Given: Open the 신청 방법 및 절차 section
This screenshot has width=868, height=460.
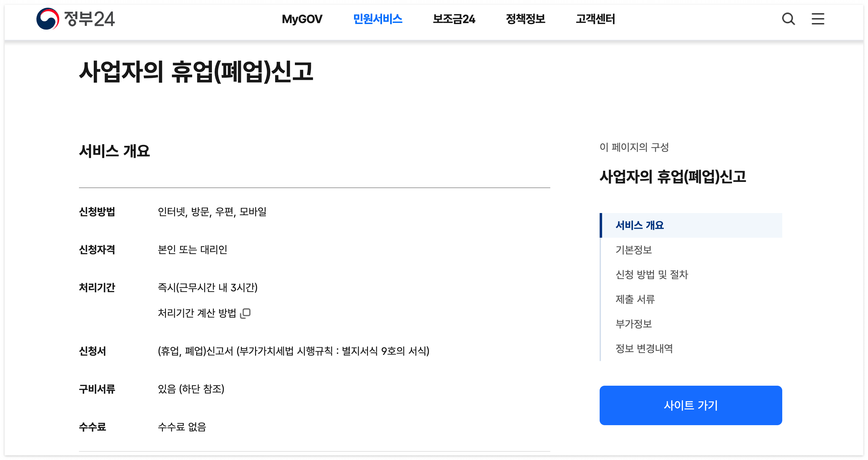Looking at the screenshot, I should click(x=653, y=275).
